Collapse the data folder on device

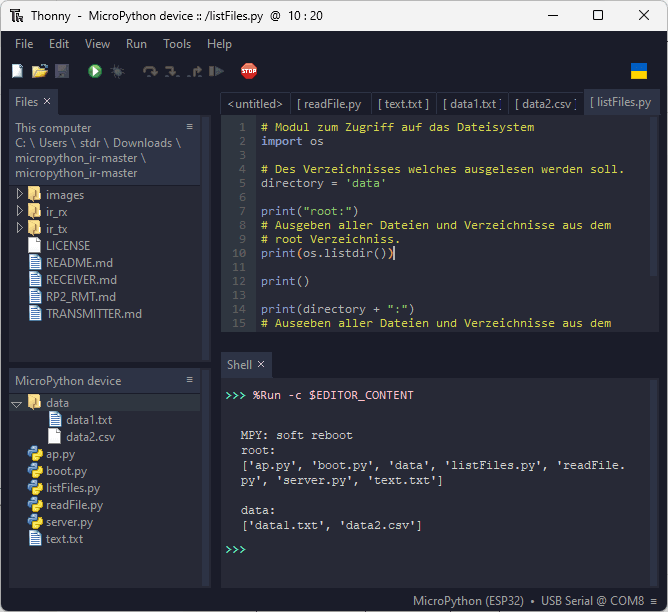pos(17,403)
